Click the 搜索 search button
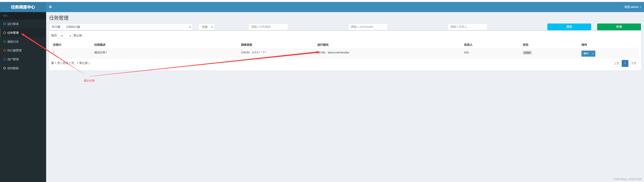The height and width of the screenshot is (182, 644). click(x=569, y=27)
